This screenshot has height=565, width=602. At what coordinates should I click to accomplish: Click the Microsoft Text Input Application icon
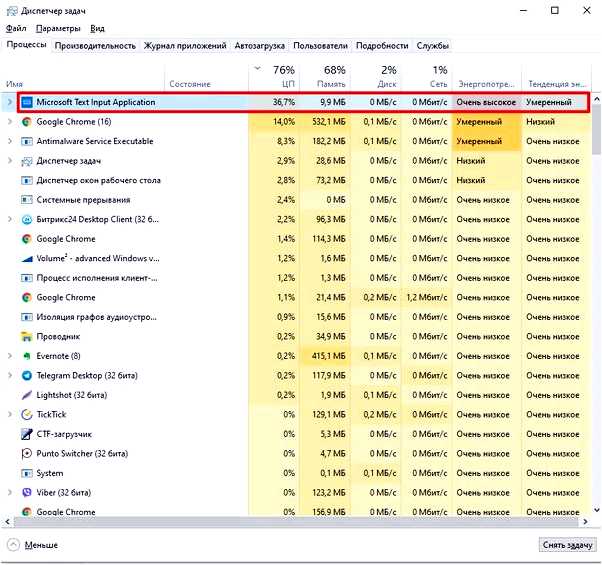26,102
